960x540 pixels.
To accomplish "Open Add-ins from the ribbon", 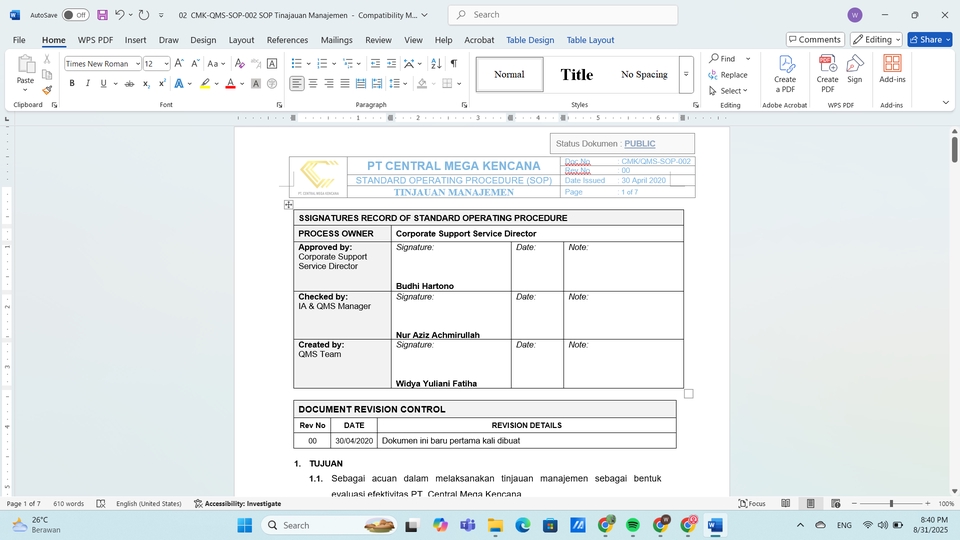I will 892,69.
